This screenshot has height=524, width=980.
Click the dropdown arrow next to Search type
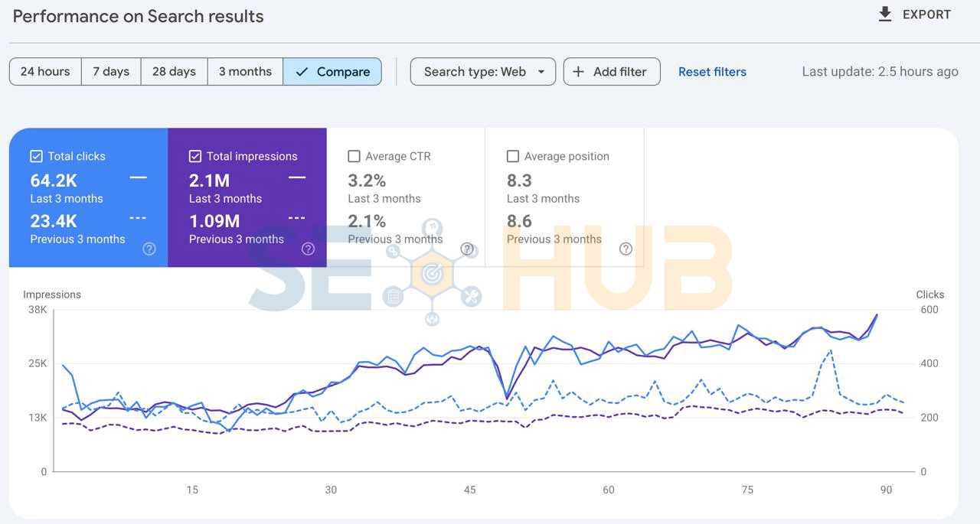pyautogui.click(x=541, y=72)
